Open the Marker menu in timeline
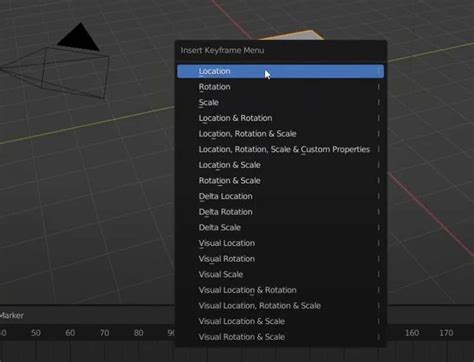The width and height of the screenshot is (474, 362). [x=11, y=316]
